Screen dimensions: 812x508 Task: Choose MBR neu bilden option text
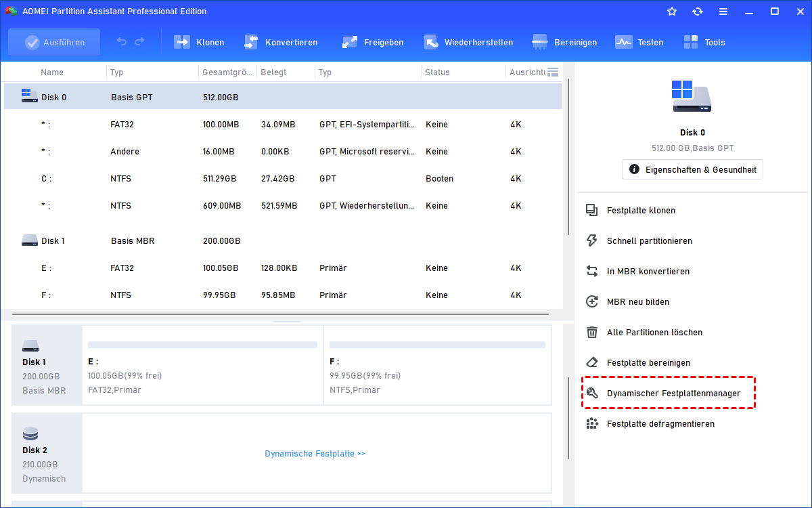point(638,302)
